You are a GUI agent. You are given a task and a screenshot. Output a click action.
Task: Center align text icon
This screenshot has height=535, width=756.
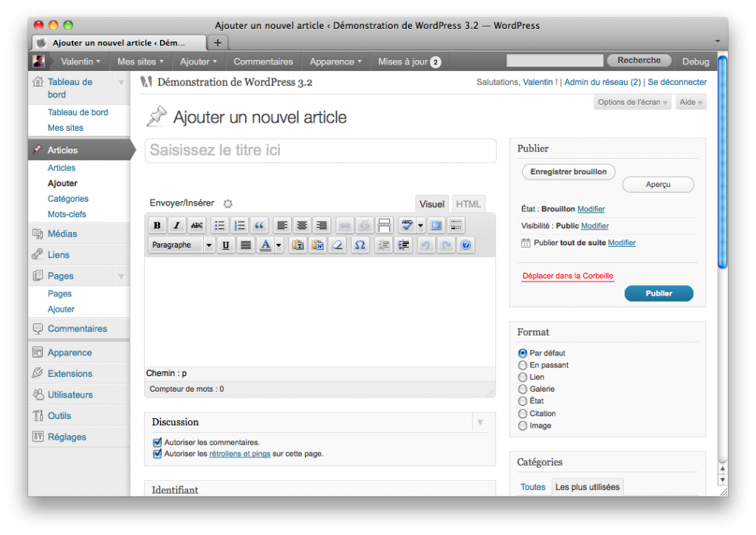pyautogui.click(x=302, y=225)
